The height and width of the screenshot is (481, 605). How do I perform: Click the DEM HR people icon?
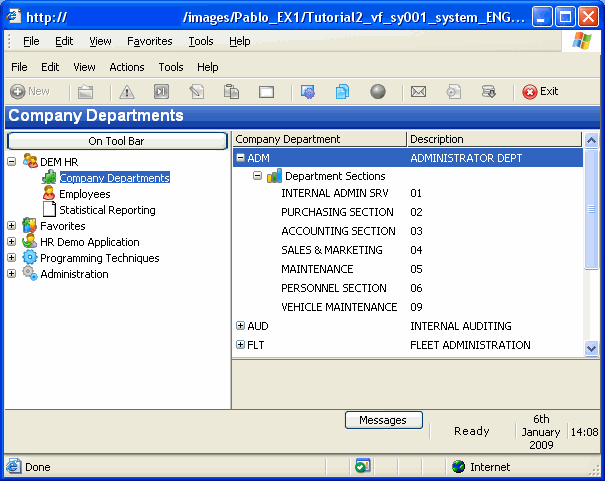[30, 160]
